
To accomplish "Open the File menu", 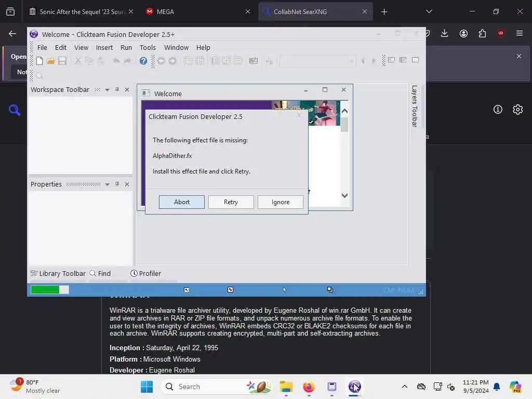I will tap(42, 47).
